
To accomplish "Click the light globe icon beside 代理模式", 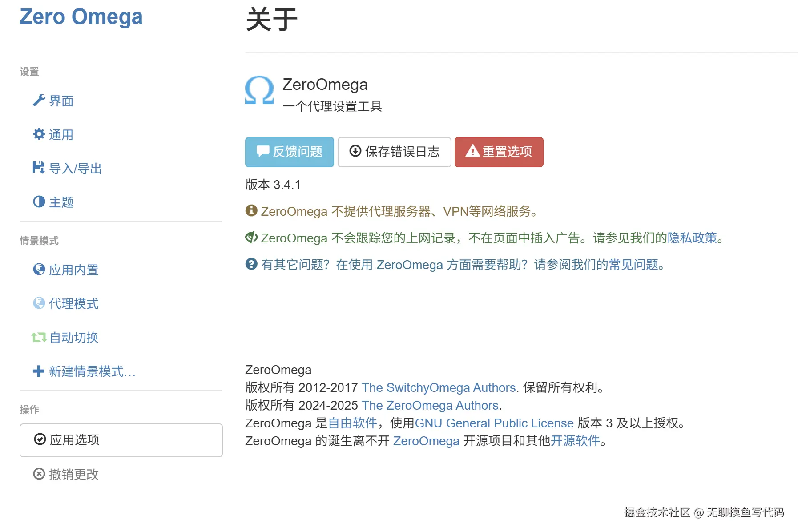I will [x=39, y=303].
